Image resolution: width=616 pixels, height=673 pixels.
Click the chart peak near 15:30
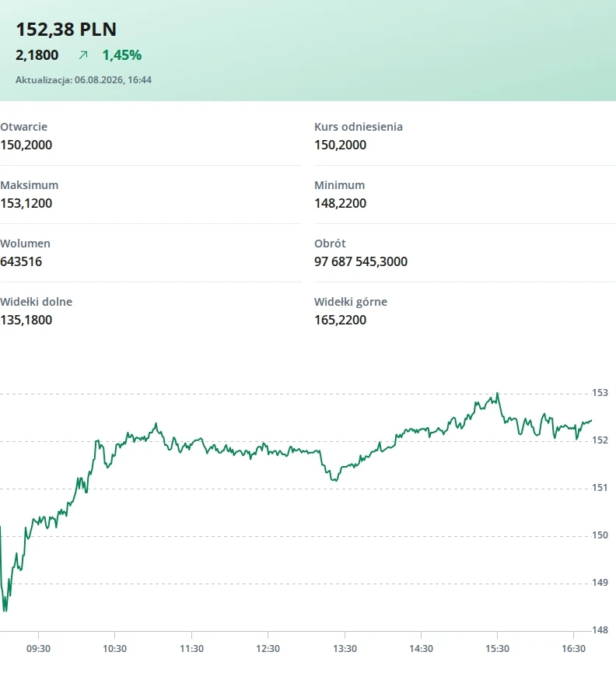point(497,393)
